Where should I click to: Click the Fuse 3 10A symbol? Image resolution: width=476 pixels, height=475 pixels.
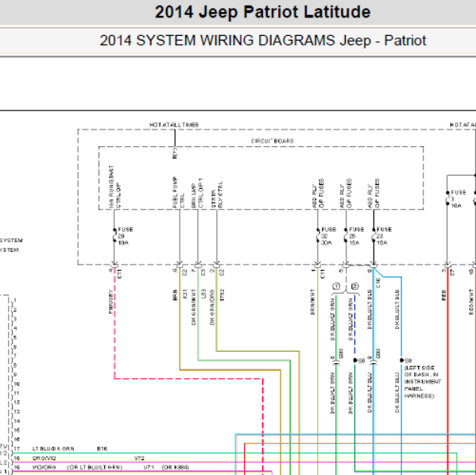click(x=447, y=199)
